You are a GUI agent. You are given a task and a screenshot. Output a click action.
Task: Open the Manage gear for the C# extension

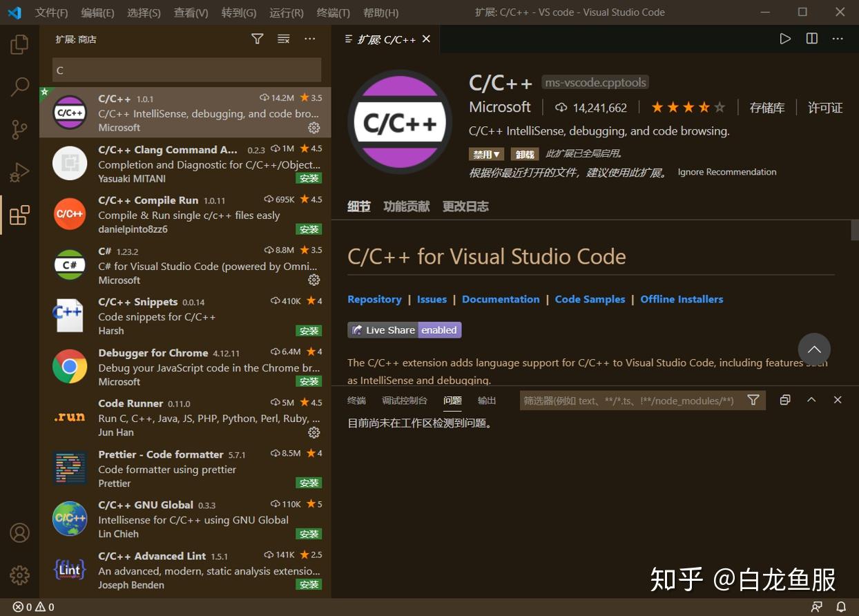pos(314,280)
